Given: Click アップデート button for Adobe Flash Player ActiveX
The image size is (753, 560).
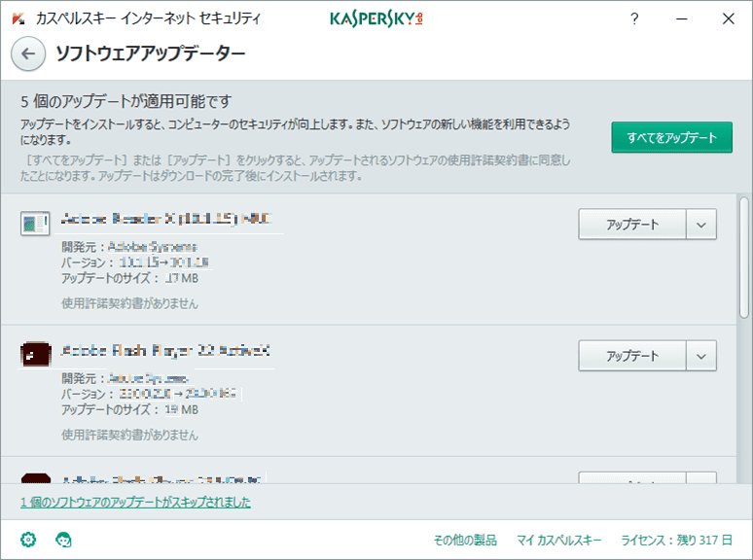Looking at the screenshot, I should pyautogui.click(x=632, y=356).
